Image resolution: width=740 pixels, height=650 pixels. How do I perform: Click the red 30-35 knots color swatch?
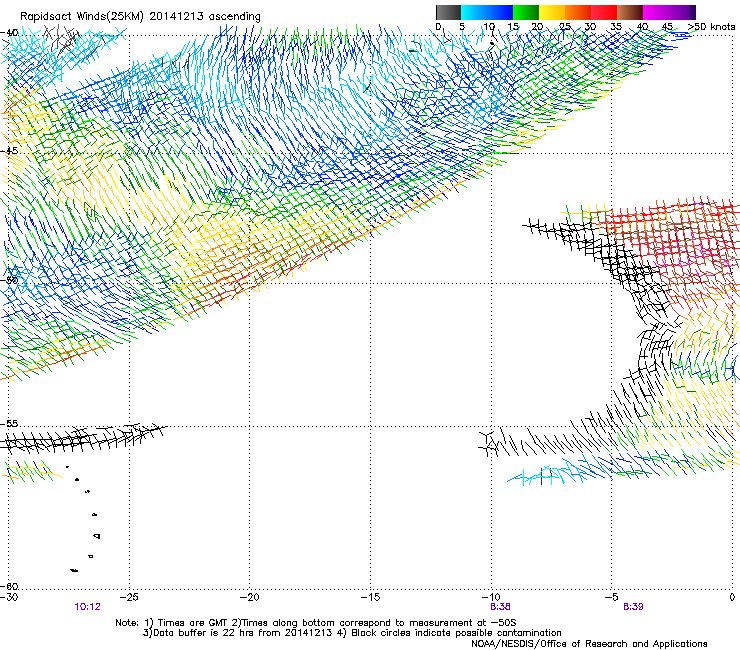(604, 12)
